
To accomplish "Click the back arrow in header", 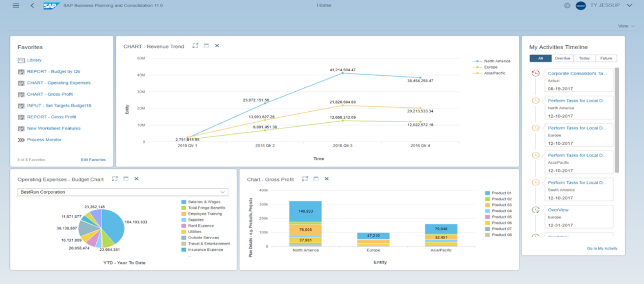I will coord(32,5).
